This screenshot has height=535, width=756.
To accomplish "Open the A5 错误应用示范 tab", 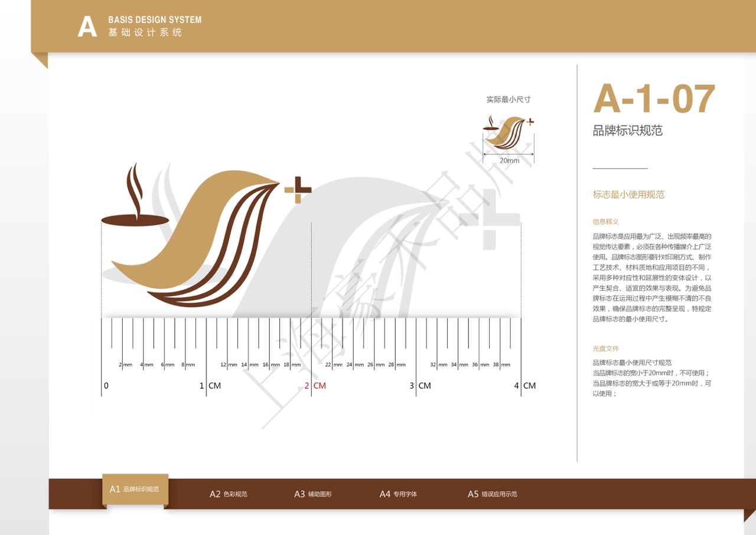I will pyautogui.click(x=492, y=494).
